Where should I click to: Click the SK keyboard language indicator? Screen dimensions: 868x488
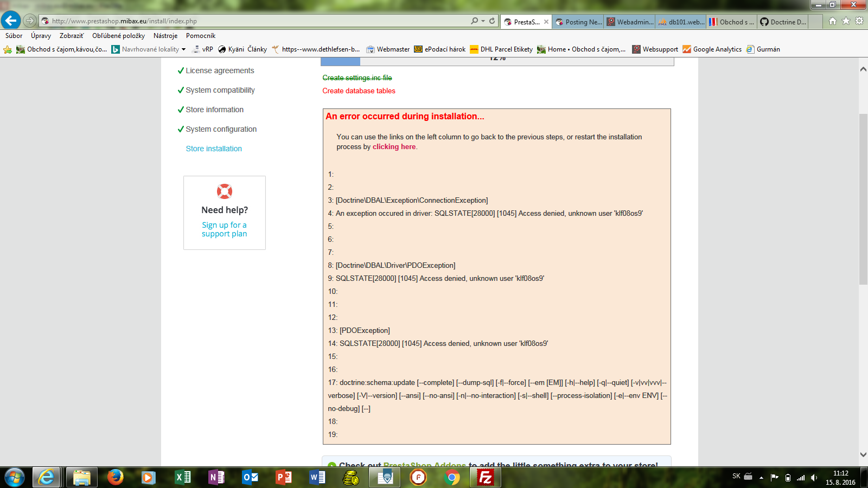[x=736, y=476]
